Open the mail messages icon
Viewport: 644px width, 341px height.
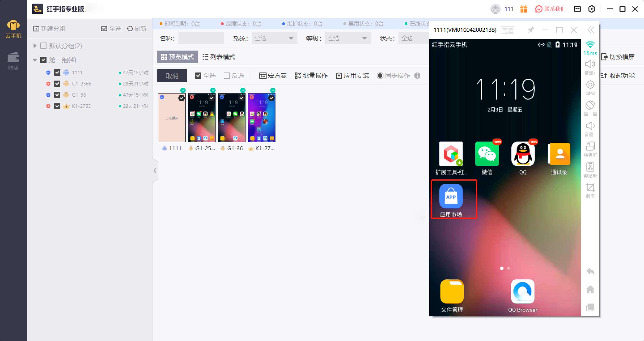[x=577, y=9]
